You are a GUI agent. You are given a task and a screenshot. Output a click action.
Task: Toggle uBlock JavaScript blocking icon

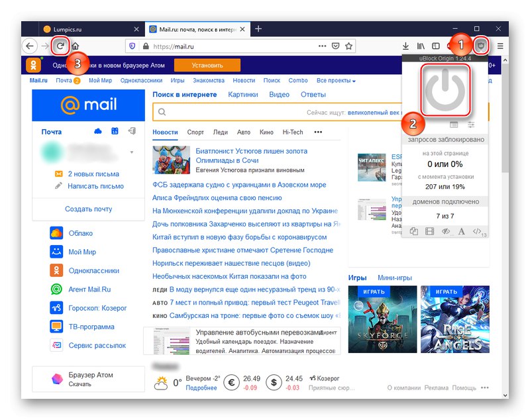[477, 231]
